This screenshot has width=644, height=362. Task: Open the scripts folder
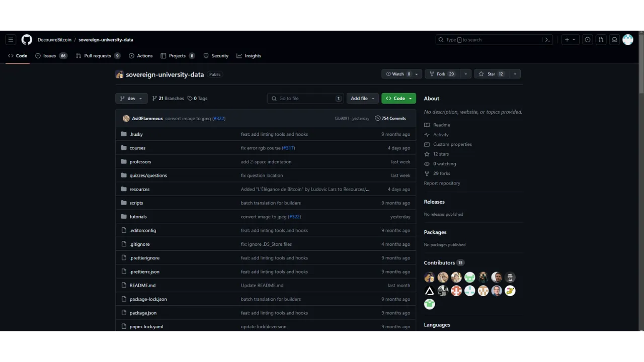[x=136, y=203]
